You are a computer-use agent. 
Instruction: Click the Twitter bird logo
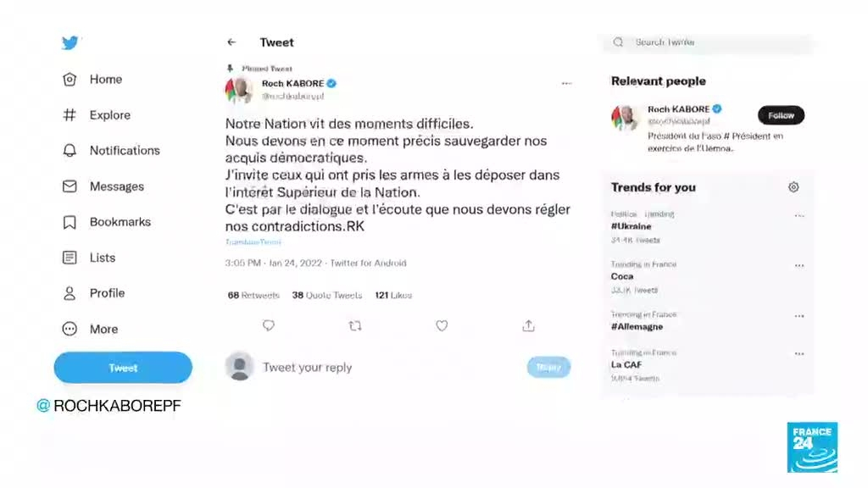point(70,42)
